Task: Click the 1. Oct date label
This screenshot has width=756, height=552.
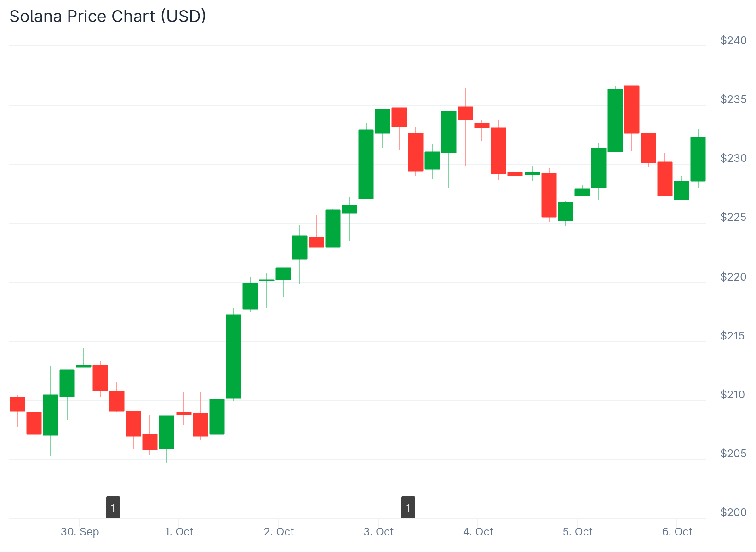Action: (179, 532)
